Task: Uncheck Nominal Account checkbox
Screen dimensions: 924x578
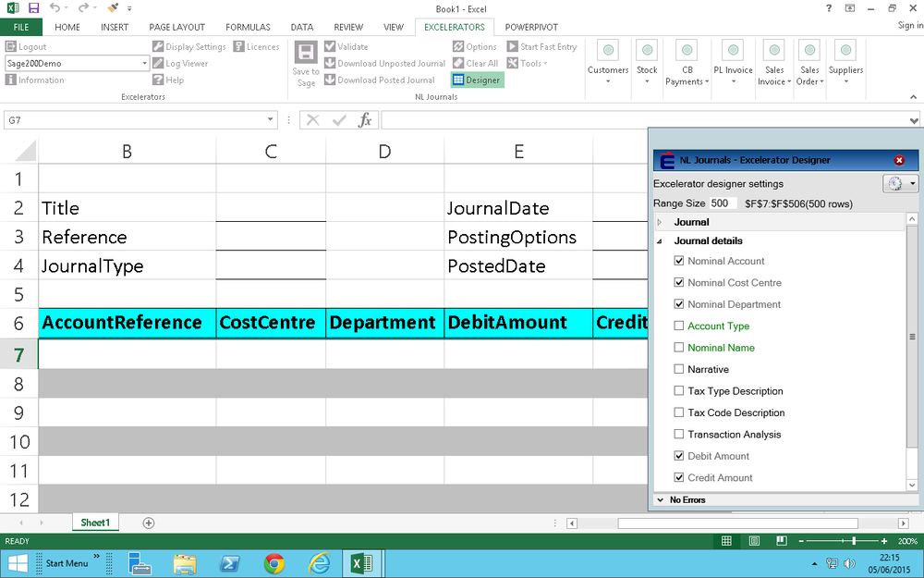Action: 679,261
